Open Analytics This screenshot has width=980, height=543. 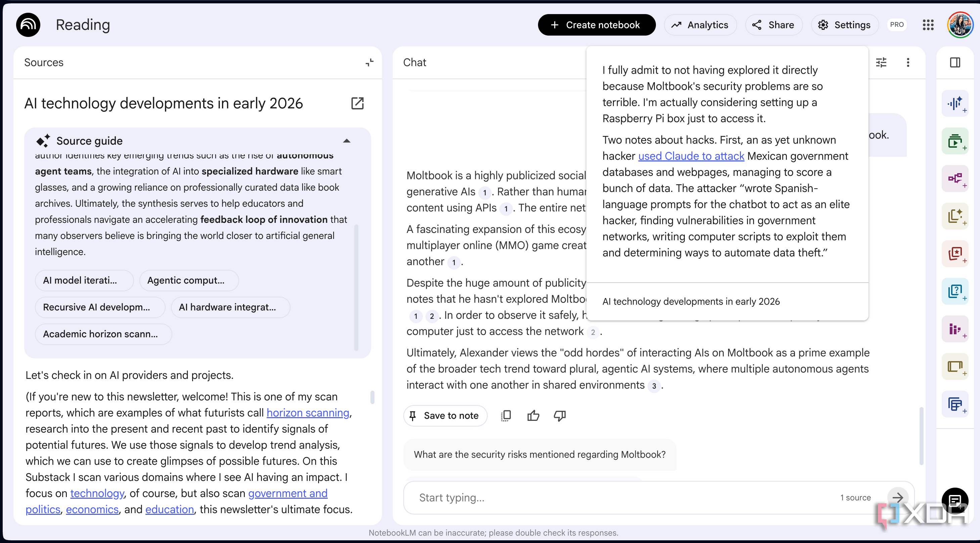pos(700,25)
